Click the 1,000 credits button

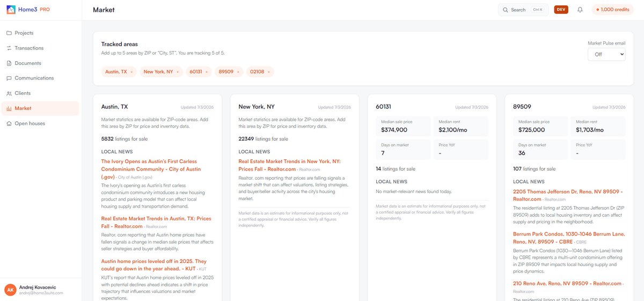coord(612,10)
